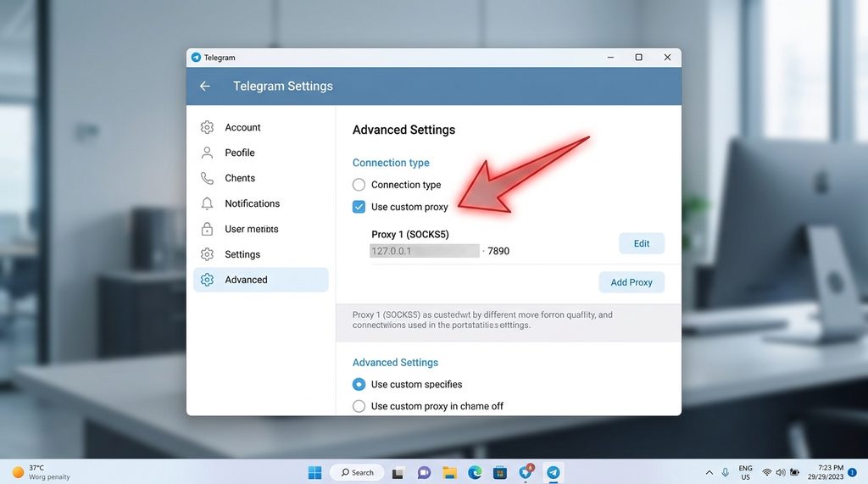
Task: Open the User metibts section
Action: pyautogui.click(x=261, y=229)
